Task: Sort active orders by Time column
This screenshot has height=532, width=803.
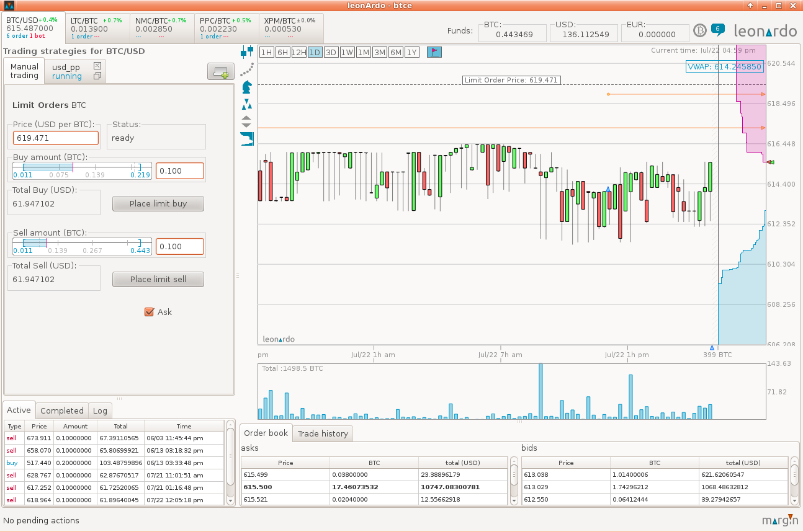Action: click(184, 427)
